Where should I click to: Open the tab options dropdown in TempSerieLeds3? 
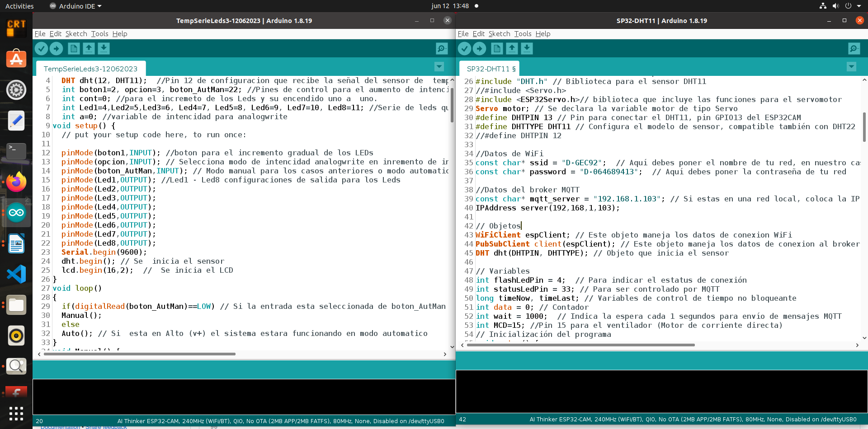click(438, 66)
